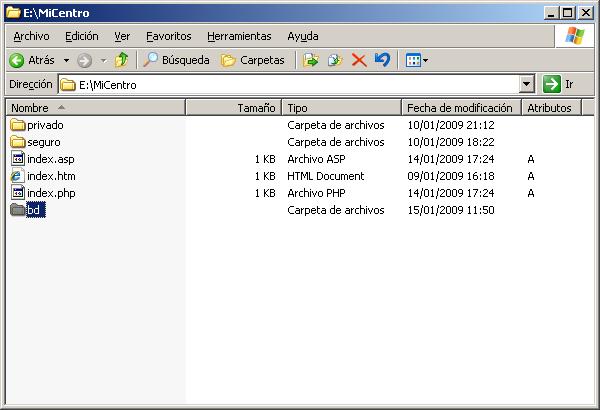The height and width of the screenshot is (410, 600).
Task: Expand the Atrás history dropdown arrow
Action: pos(66,60)
